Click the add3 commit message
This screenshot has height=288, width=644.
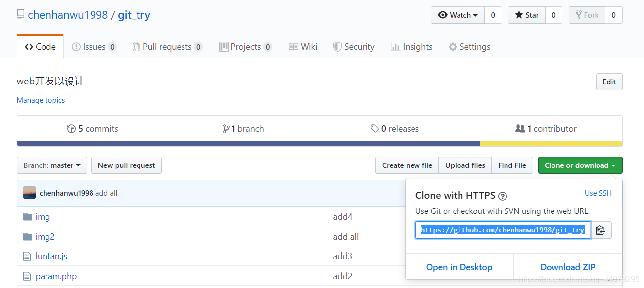click(x=343, y=256)
